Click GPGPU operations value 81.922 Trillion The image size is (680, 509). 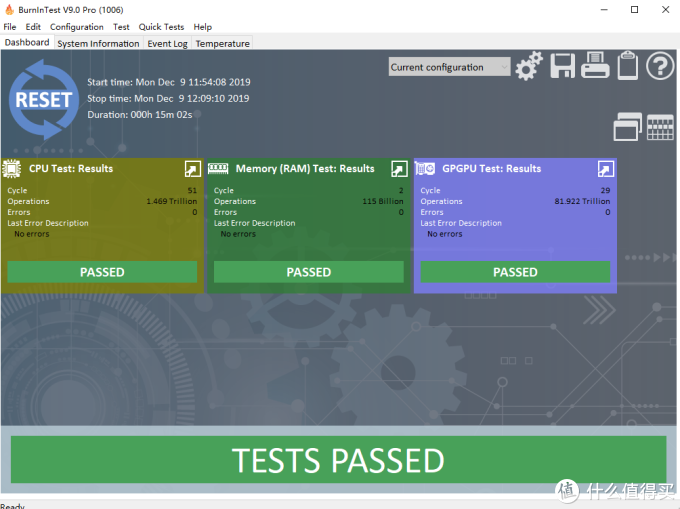582,201
